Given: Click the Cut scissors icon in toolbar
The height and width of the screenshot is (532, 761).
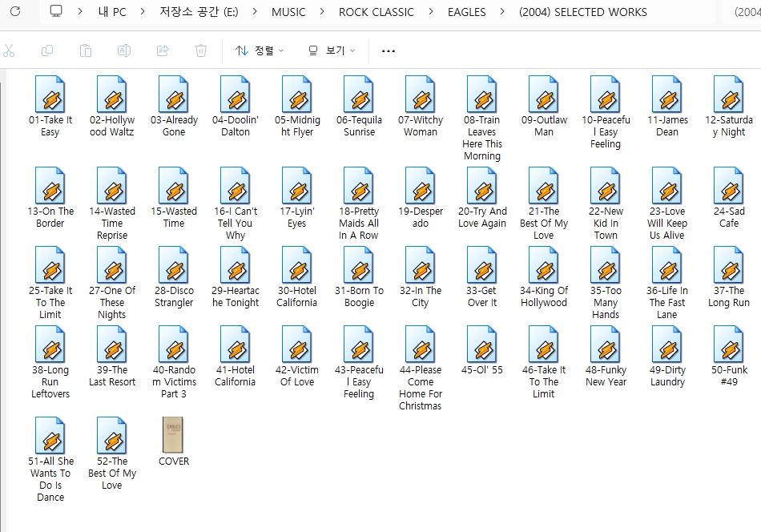Looking at the screenshot, I should pyautogui.click(x=9, y=50).
